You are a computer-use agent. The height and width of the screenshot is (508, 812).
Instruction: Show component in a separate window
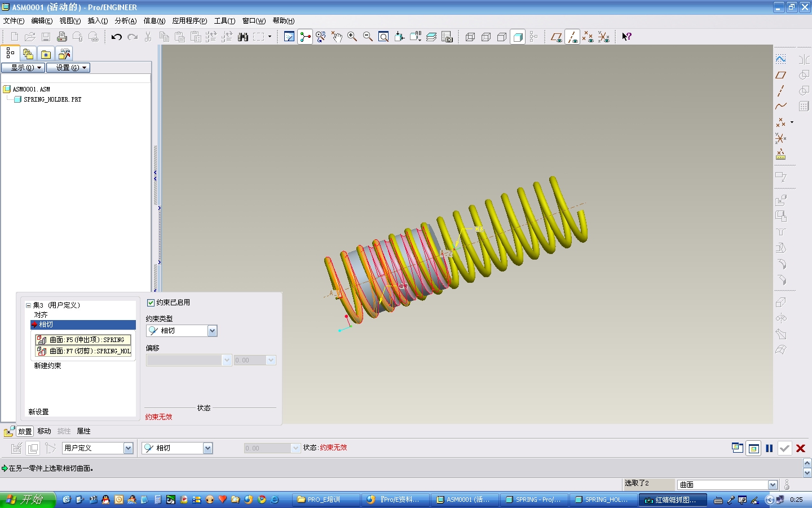coord(738,448)
